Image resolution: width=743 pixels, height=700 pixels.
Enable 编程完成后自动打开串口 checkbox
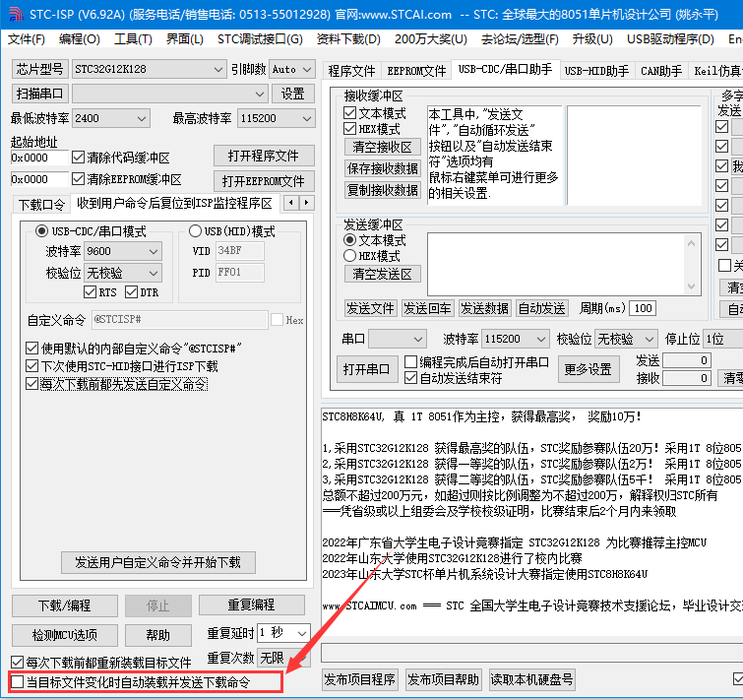(x=410, y=362)
